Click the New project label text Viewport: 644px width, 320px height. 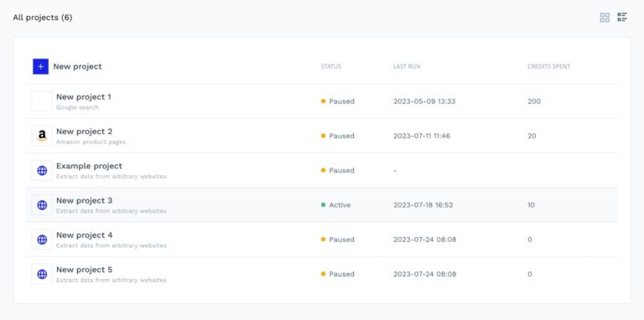coord(77,66)
